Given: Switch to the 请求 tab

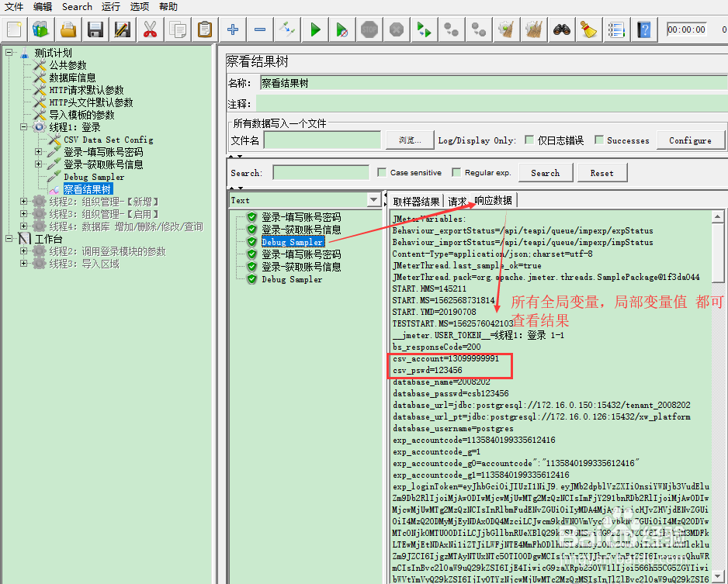Looking at the screenshot, I should [457, 202].
